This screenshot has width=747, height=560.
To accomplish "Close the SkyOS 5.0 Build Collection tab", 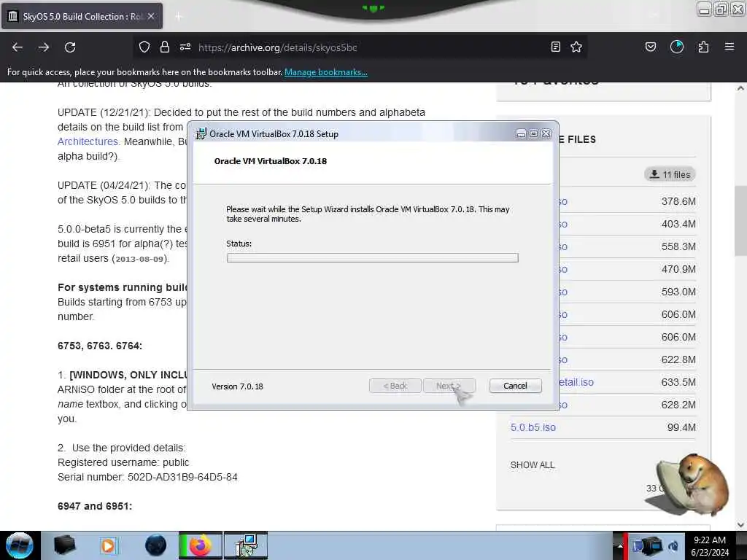I will click(151, 16).
